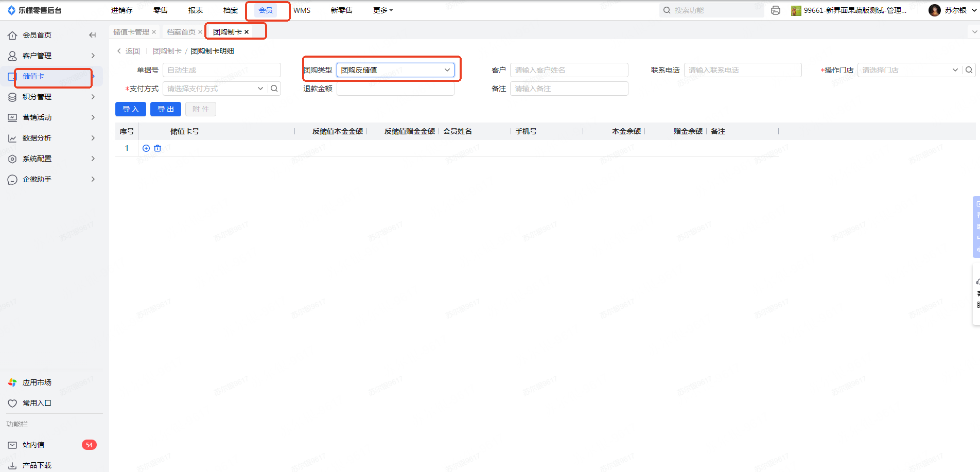Open the print icon in header
980x472 pixels.
(x=776, y=10)
